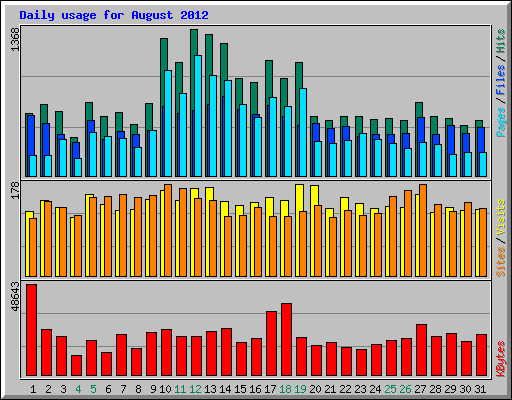Click day label 21 on x-axis
Image resolution: width=512 pixels, height=400 pixels.
pyautogui.click(x=330, y=389)
